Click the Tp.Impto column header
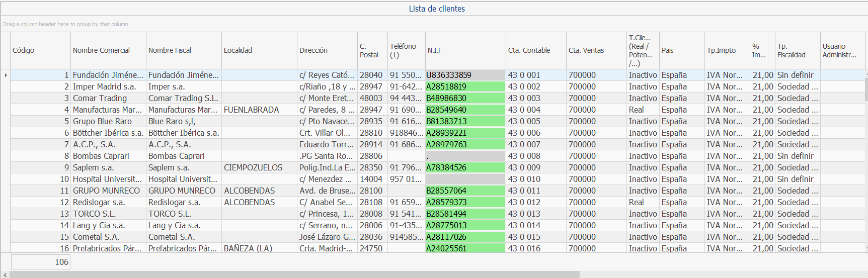Screen dimensions: 868x278 (721, 50)
